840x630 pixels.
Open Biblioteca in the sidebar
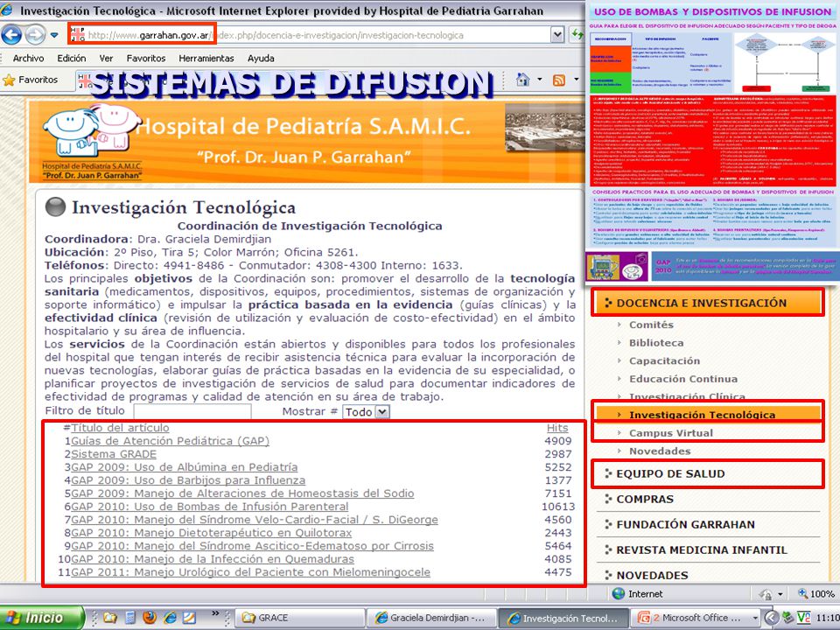[x=656, y=343]
